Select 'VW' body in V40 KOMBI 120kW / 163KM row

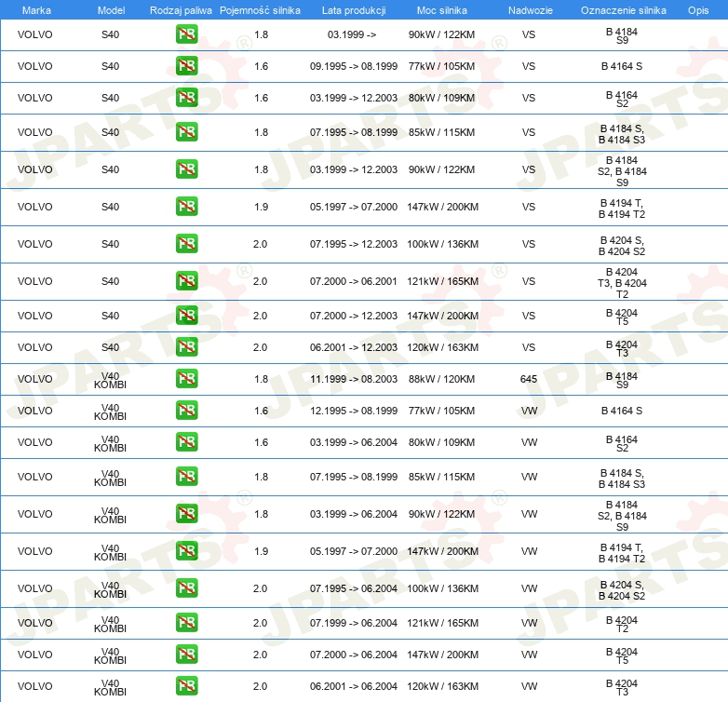[530, 686]
